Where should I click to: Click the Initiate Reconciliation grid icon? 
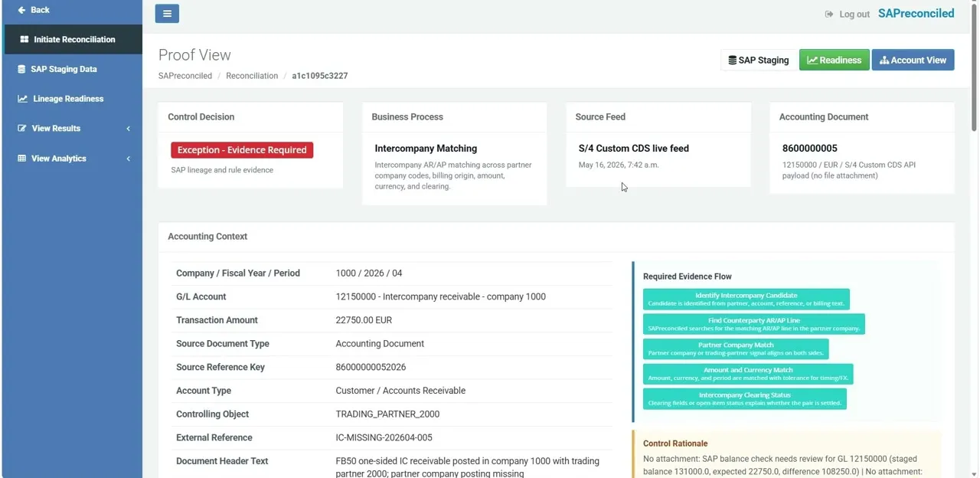pyautogui.click(x=24, y=39)
